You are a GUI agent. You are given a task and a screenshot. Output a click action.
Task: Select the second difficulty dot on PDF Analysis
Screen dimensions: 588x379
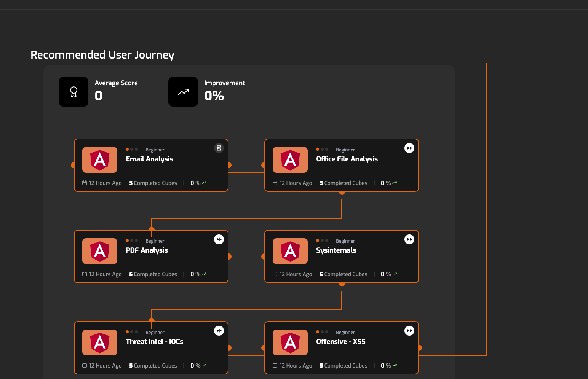[x=131, y=240]
